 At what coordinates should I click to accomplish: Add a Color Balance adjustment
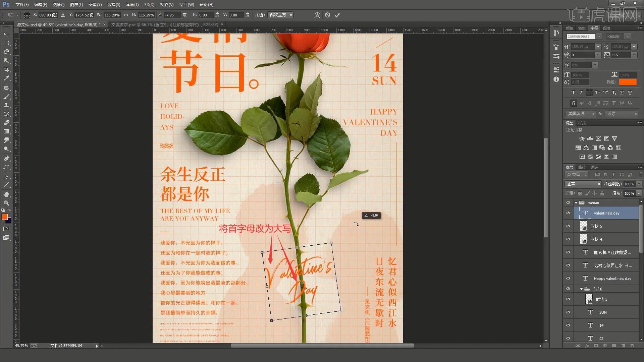[x=586, y=148]
